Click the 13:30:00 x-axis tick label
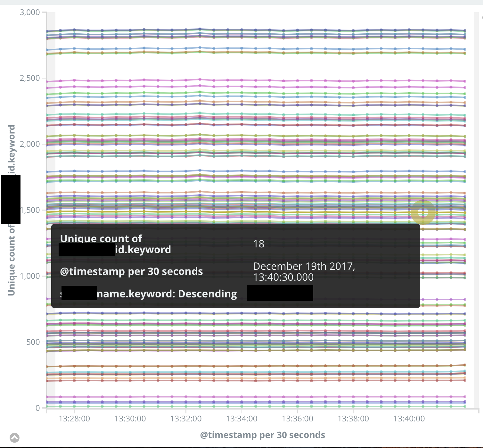483x448 pixels. coord(130,419)
